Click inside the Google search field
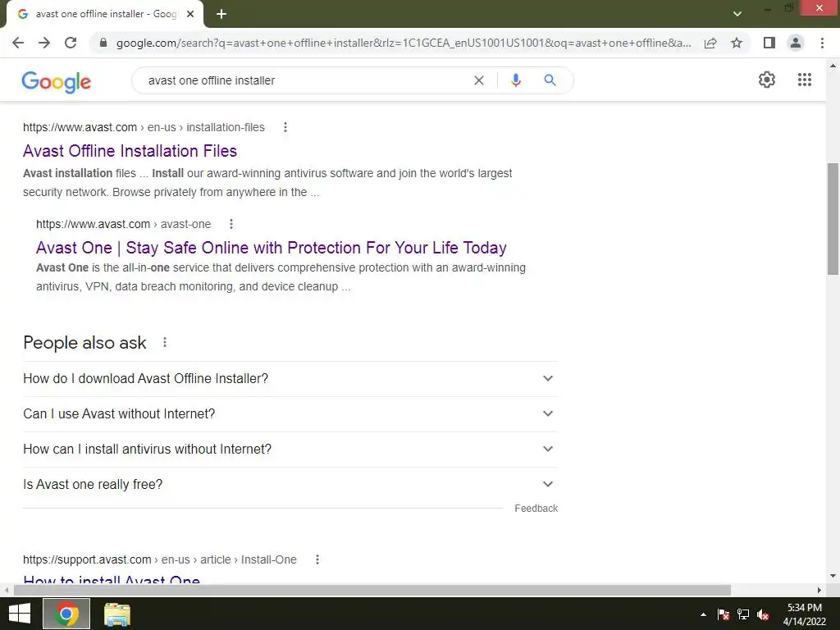 click(308, 80)
